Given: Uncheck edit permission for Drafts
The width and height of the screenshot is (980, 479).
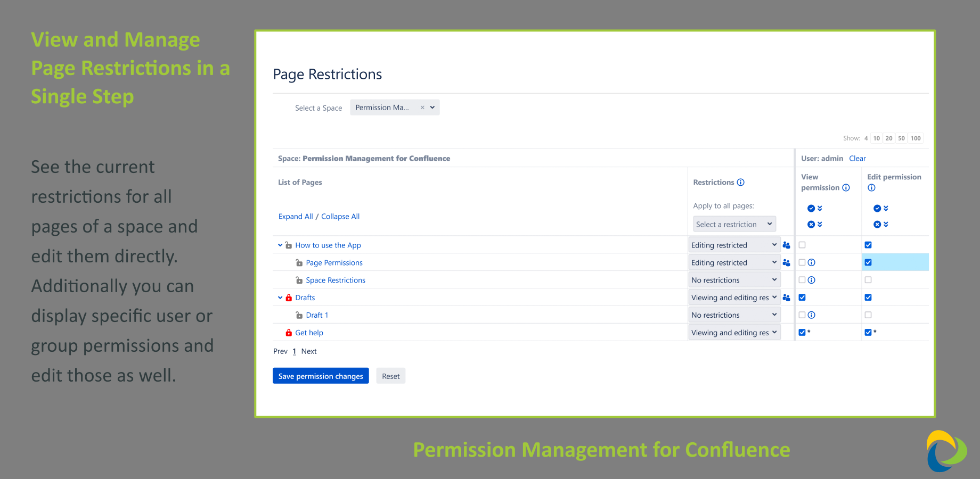Looking at the screenshot, I should click(x=868, y=298).
